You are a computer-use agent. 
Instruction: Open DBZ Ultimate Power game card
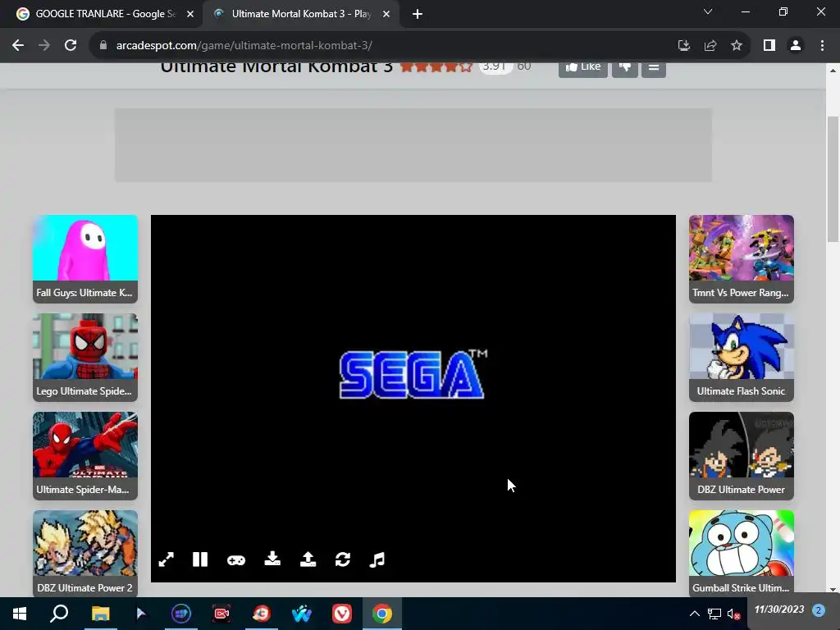point(742,456)
